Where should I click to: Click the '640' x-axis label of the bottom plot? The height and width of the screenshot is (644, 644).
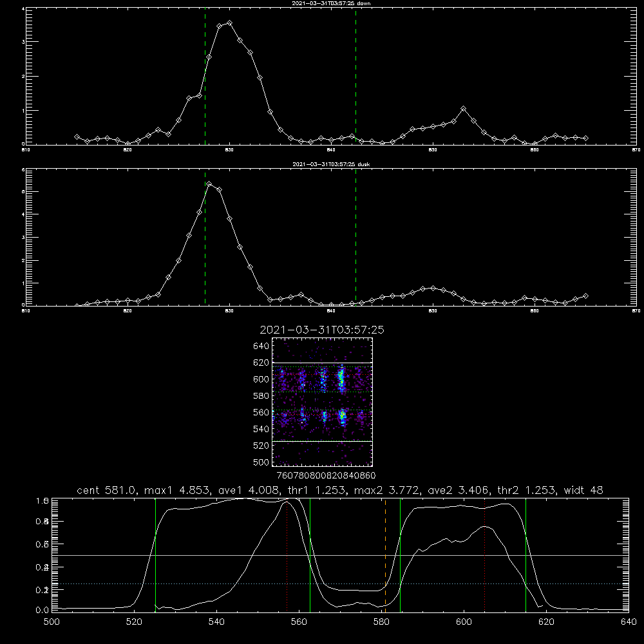[629, 622]
